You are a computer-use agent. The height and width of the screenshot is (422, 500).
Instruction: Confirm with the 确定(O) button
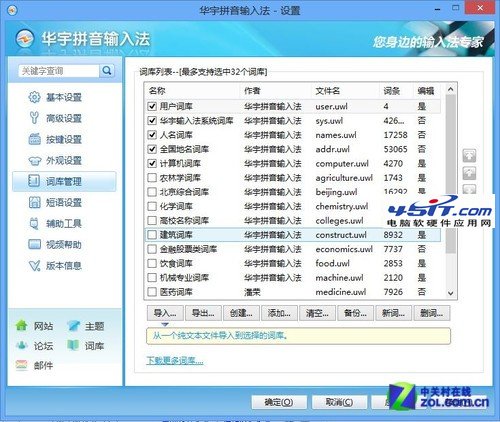(x=279, y=402)
